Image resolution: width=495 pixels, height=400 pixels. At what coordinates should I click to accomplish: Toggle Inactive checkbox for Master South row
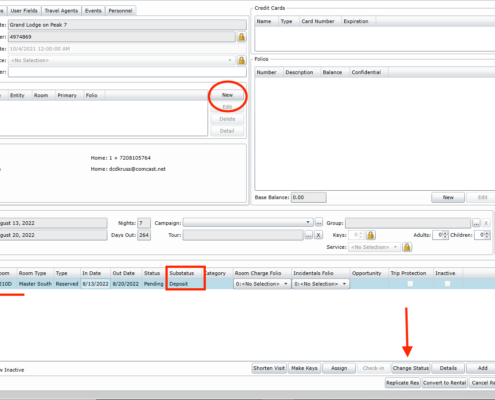click(447, 284)
